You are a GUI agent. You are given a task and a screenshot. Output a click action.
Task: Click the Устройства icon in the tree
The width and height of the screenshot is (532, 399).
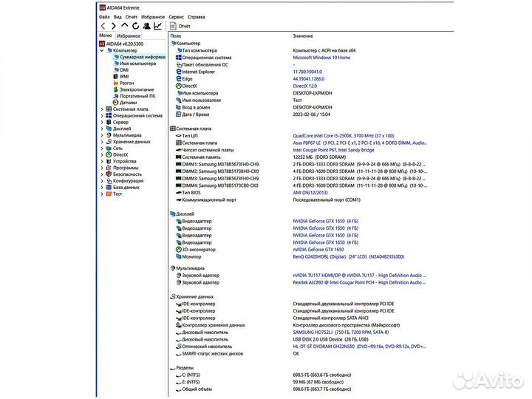(109, 162)
